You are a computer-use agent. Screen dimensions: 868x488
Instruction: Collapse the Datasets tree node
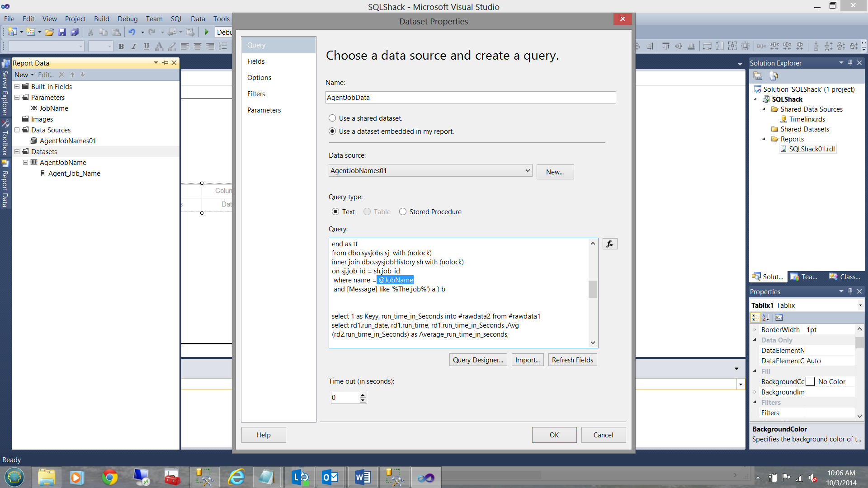[17, 152]
